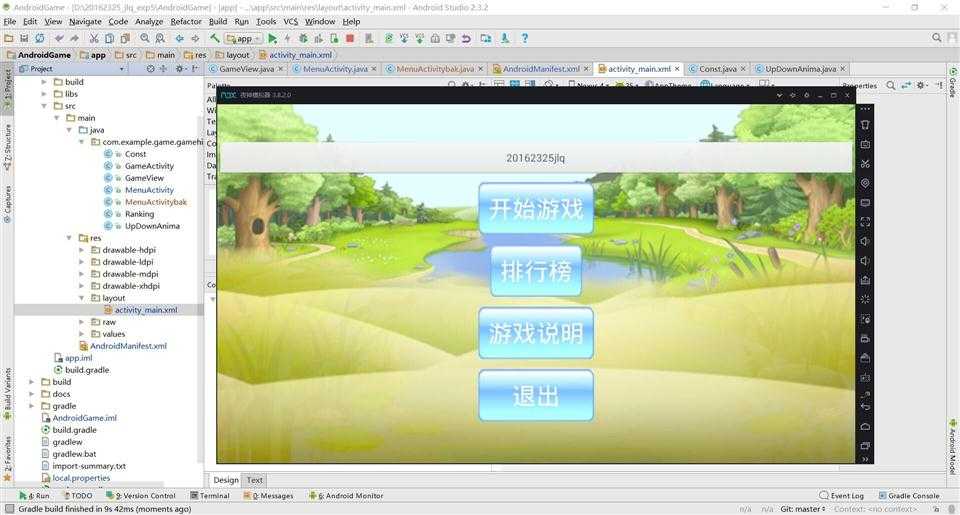The width and height of the screenshot is (960, 515).
Task: Click the green Run app button
Action: tap(272, 38)
